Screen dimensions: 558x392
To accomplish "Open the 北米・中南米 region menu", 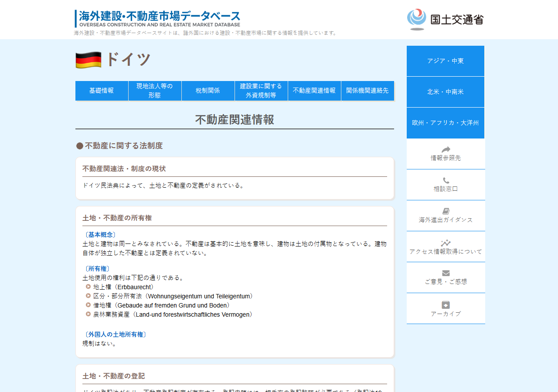I will (446, 92).
